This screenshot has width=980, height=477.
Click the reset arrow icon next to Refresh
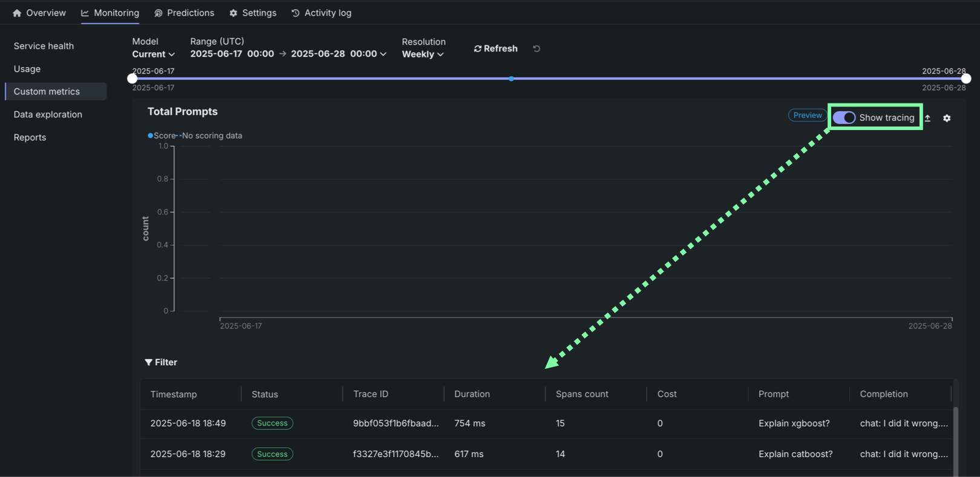pos(537,48)
